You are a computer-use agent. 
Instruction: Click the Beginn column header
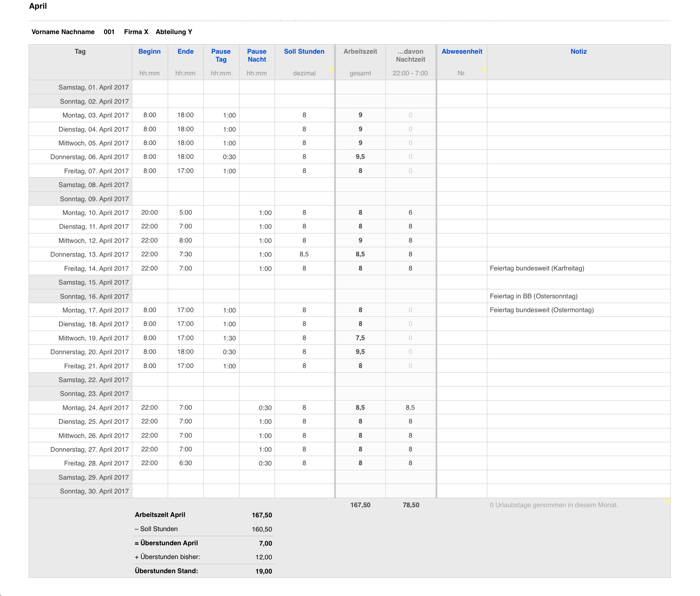(x=149, y=51)
